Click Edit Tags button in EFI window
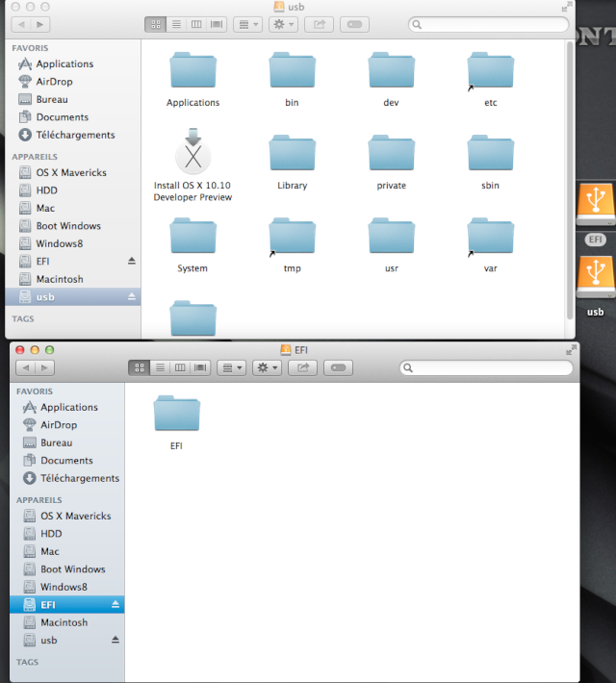This screenshot has height=683, width=616. (338, 367)
